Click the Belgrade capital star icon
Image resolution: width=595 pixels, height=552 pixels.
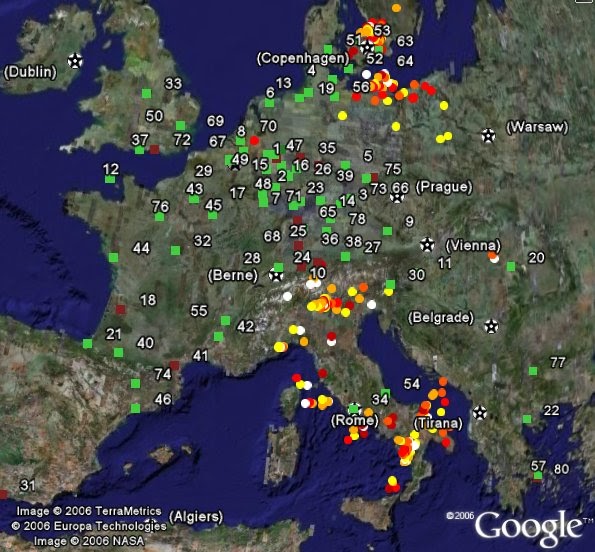point(491,326)
